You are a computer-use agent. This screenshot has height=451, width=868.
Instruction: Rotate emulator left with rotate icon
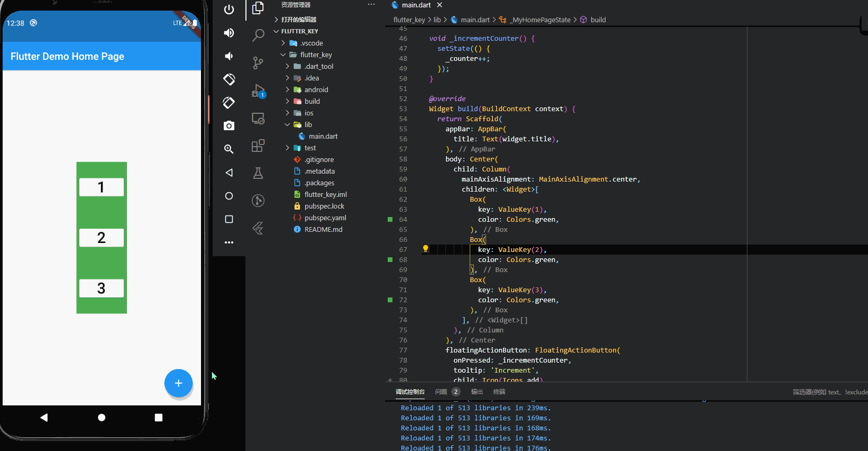click(229, 79)
